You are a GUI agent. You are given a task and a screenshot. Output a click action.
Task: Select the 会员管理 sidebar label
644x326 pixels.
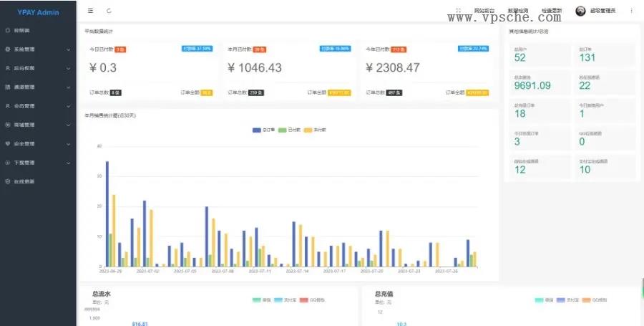tap(24, 106)
